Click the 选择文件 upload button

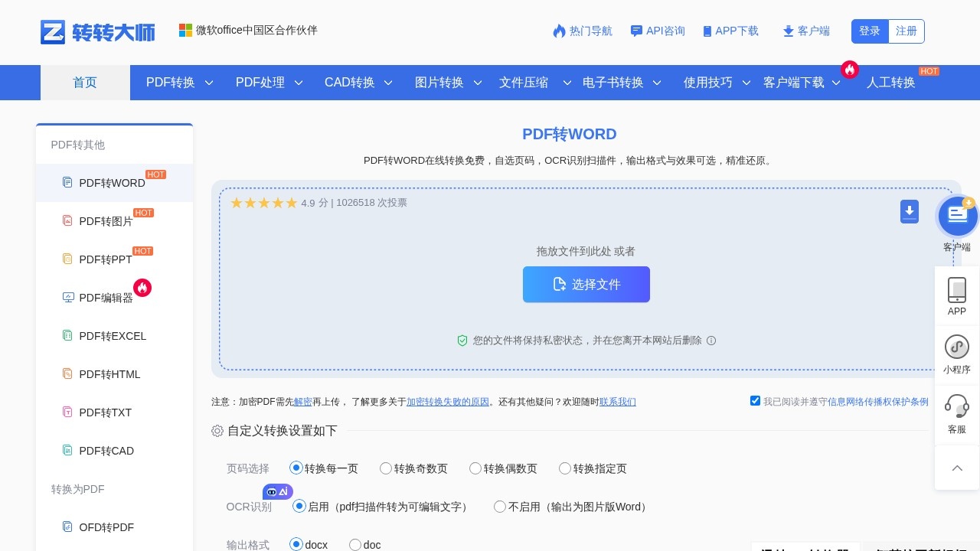pyautogui.click(x=586, y=284)
